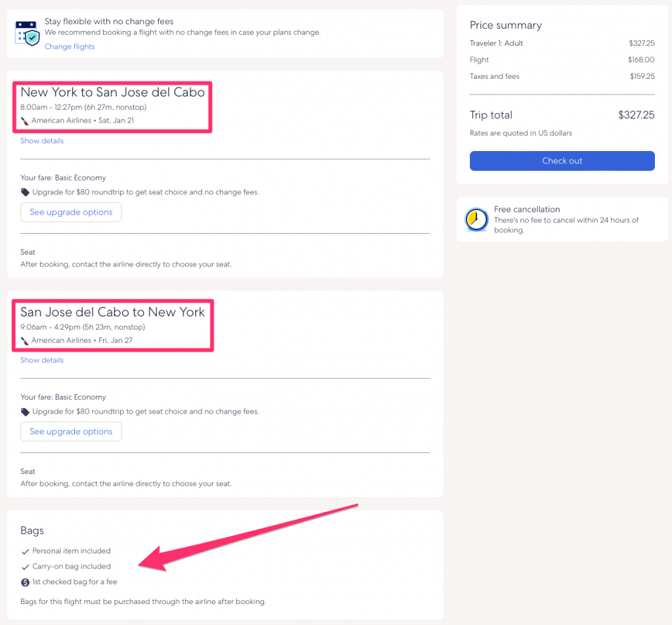See upgrade options for the outbound flight
The width and height of the screenshot is (672, 625).
[71, 212]
